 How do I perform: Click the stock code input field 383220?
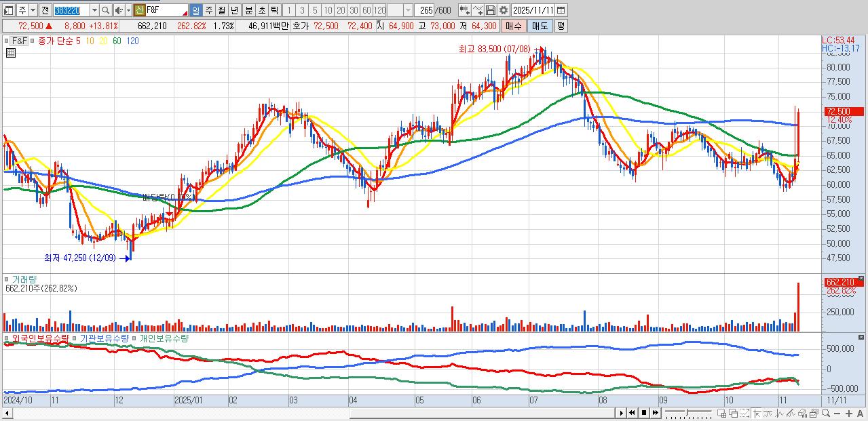(x=71, y=10)
